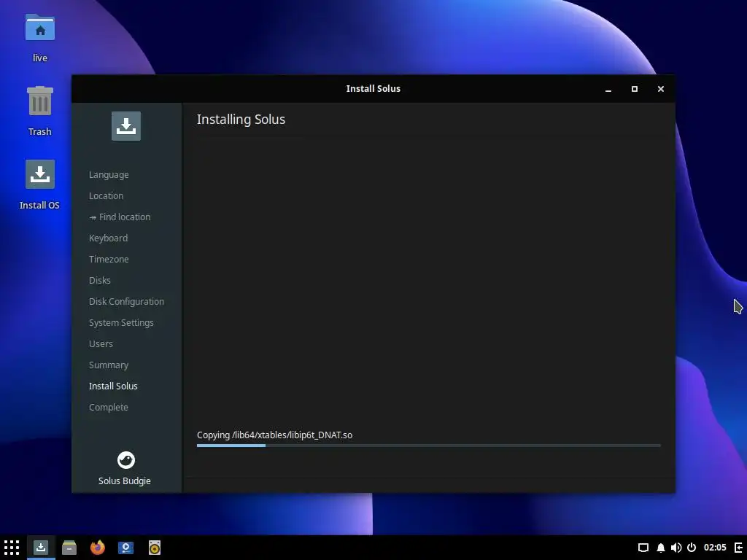Open the file manager from taskbar
This screenshot has height=560, width=747.
click(69, 548)
